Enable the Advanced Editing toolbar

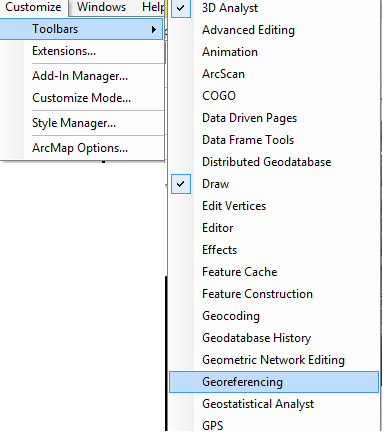274,30
